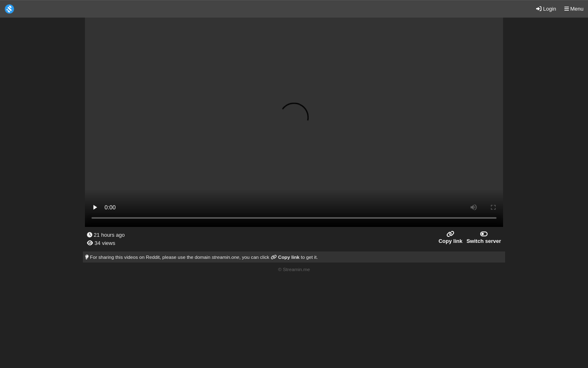This screenshot has height=368, width=588.
Task: Click the 0:00 video timestamp
Action: (x=110, y=207)
